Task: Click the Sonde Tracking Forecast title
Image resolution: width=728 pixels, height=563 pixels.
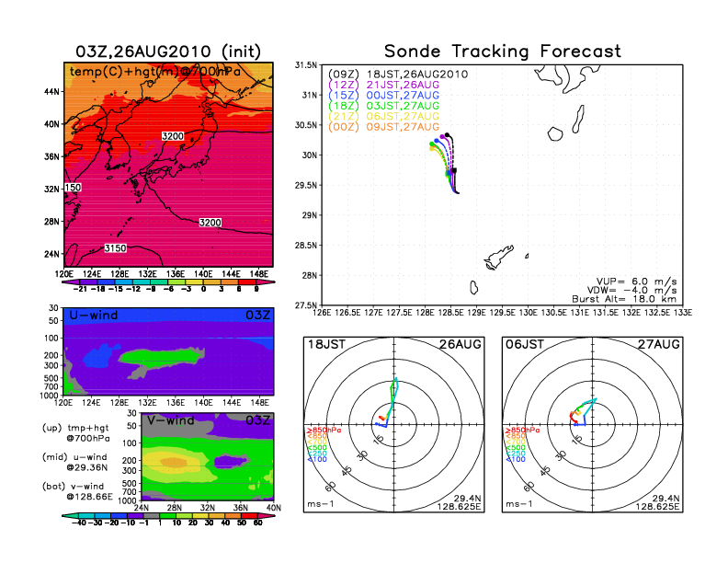Action: click(503, 52)
